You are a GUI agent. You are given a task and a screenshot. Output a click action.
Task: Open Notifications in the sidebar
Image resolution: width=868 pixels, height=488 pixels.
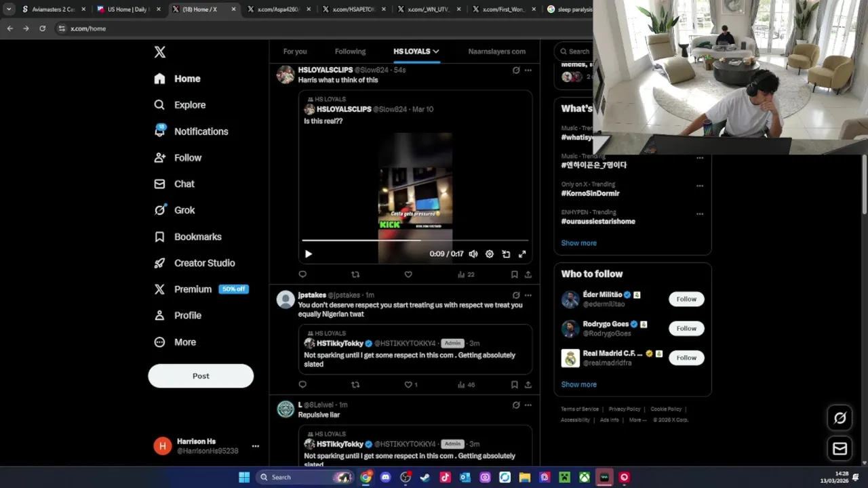[191, 131]
